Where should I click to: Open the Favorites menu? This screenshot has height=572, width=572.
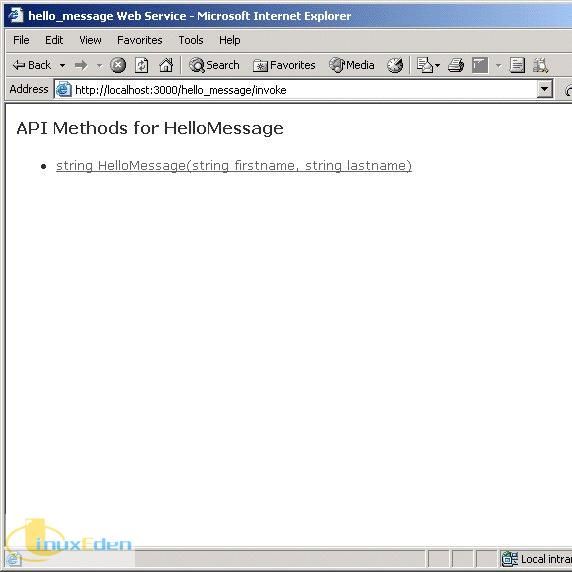[139, 40]
